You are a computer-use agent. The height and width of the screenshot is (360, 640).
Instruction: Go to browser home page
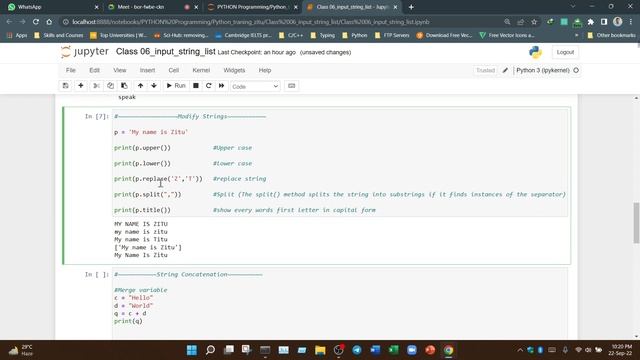[x=49, y=22]
